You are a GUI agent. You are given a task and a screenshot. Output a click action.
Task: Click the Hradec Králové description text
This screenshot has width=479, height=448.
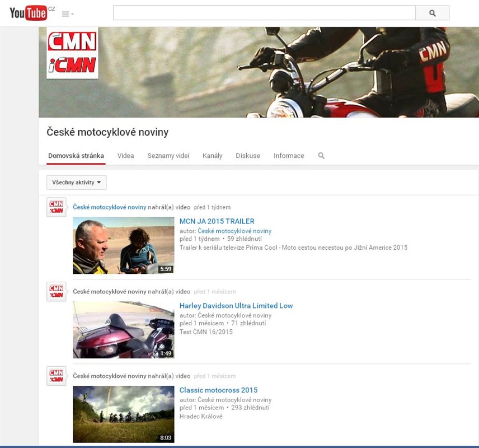tap(201, 416)
